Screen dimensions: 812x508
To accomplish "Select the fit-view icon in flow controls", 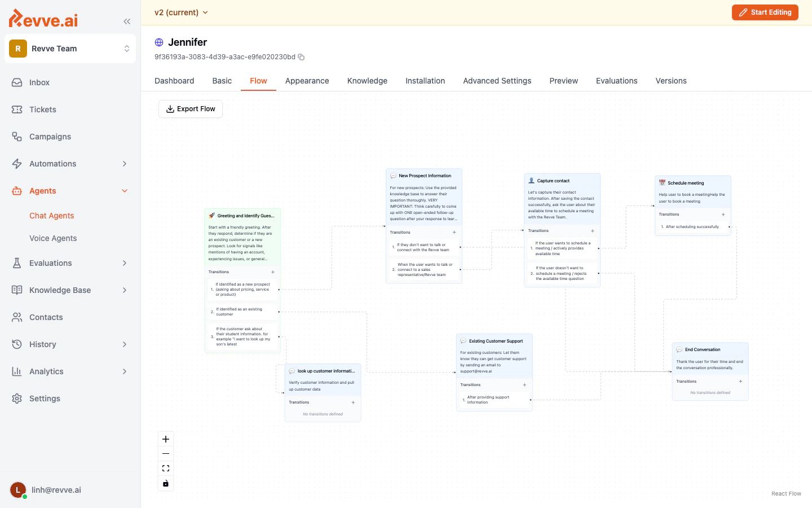I will (165, 468).
